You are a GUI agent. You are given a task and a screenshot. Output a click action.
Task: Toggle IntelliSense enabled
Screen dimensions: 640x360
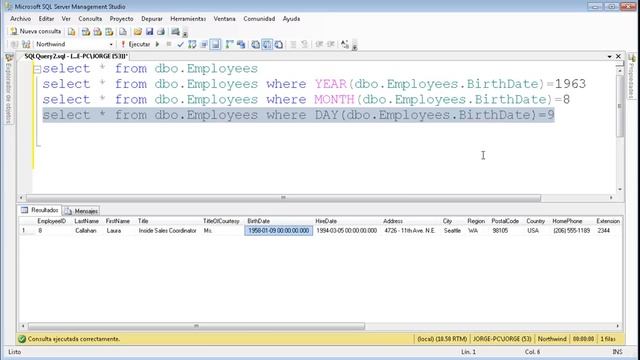[x=216, y=44]
